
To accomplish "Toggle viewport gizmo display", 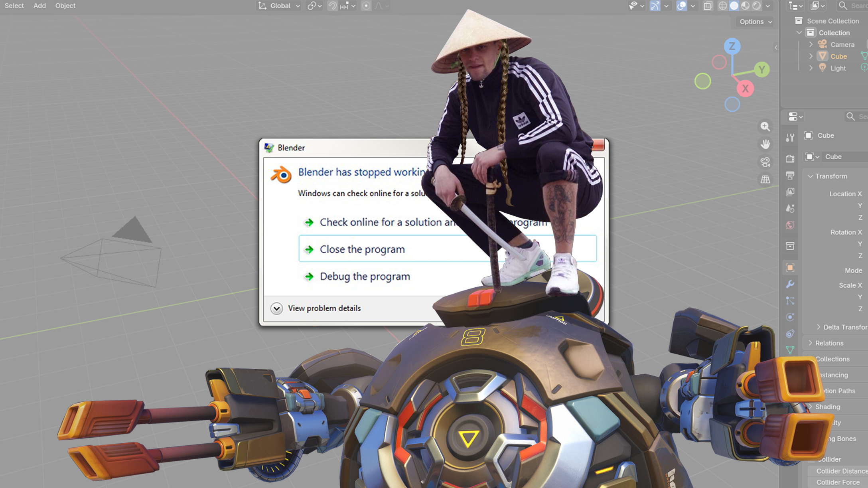I will (655, 6).
